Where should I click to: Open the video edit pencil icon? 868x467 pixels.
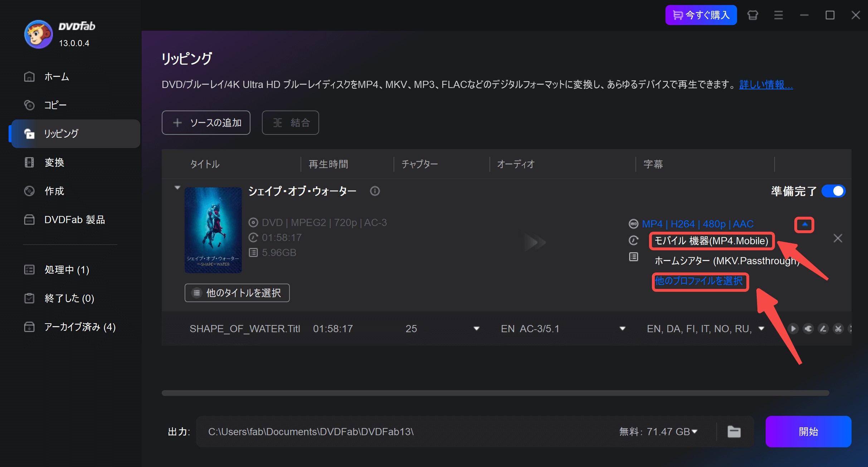coord(823,329)
